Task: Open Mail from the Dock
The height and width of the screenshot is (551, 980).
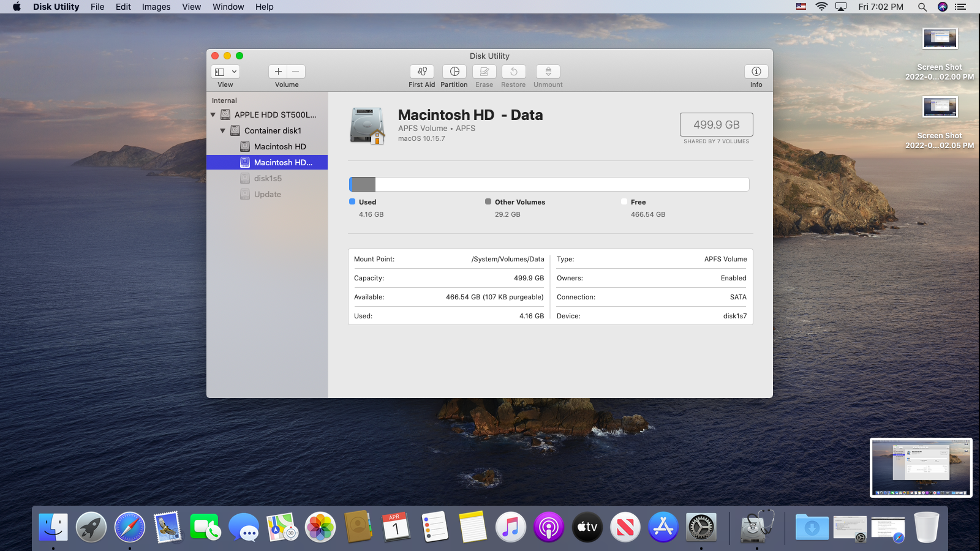Action: click(168, 527)
